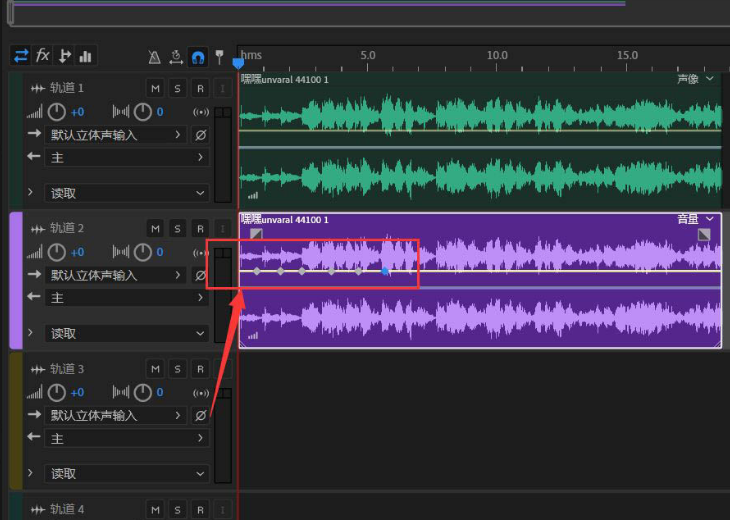Click 轨道 3 volume knob
The height and width of the screenshot is (520, 730).
pos(57,393)
